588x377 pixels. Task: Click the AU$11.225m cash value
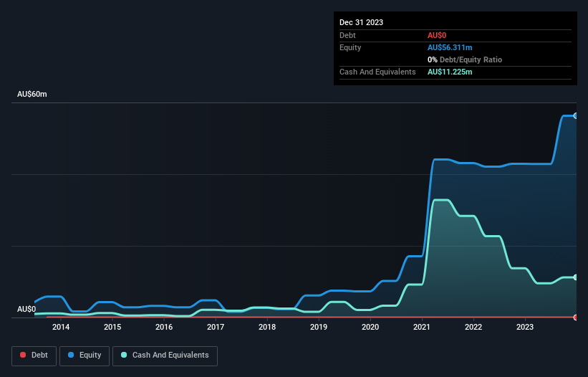pyautogui.click(x=450, y=72)
